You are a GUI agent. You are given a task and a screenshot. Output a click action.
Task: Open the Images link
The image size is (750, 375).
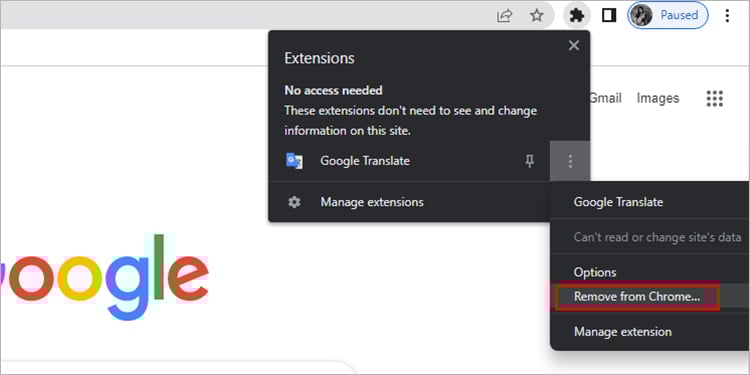click(658, 99)
